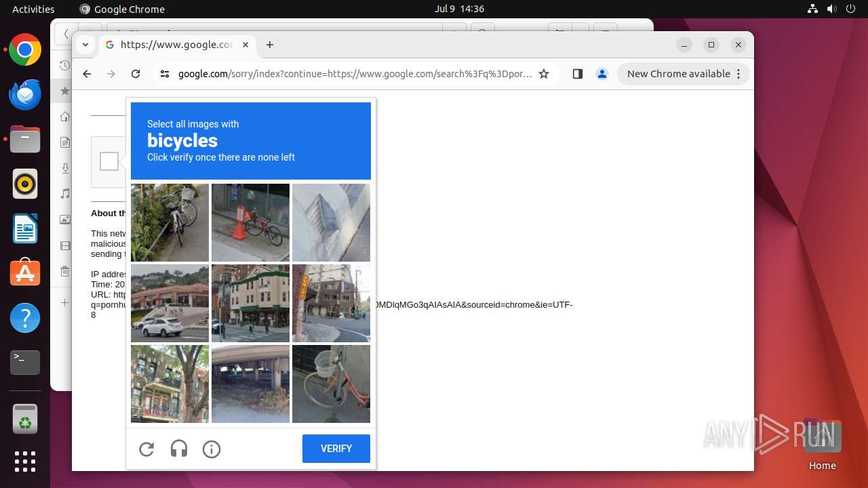Open the Chrome profile avatar
The width and height of the screenshot is (868, 488).
click(x=602, y=74)
